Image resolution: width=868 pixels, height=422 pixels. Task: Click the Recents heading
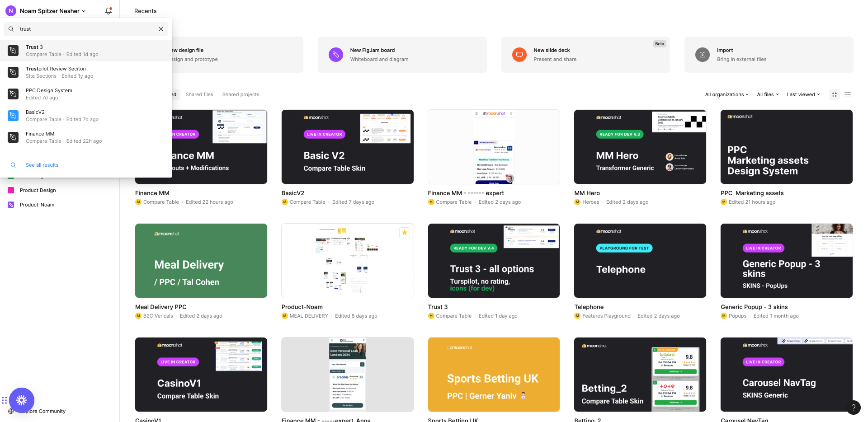(x=145, y=11)
